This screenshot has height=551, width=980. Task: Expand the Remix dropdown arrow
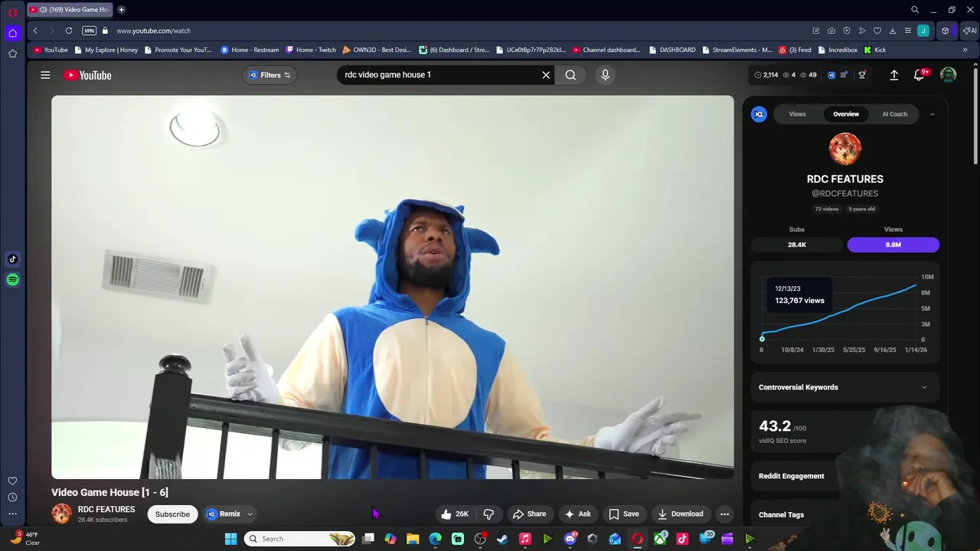point(250,514)
